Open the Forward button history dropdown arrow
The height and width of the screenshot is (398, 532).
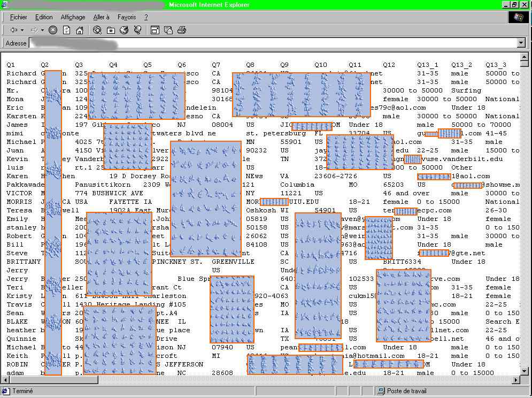pyautogui.click(x=43, y=30)
